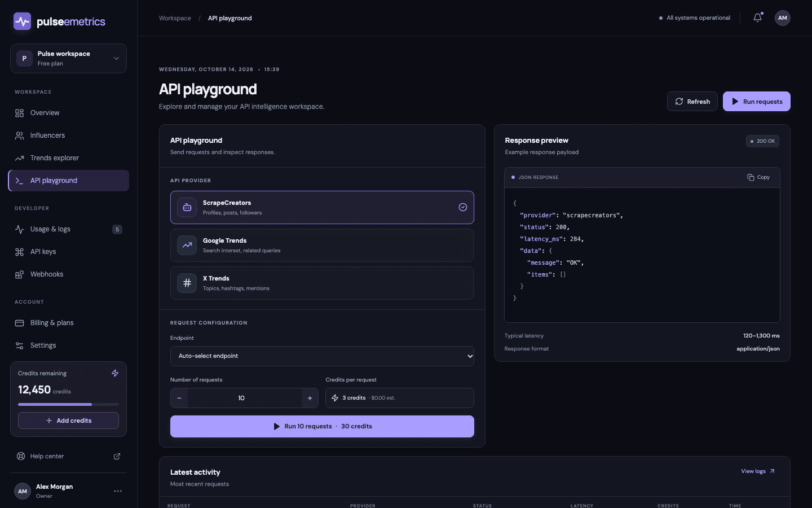Expand the Pulse workspace switcher
This screenshot has width=812, height=508.
pos(68,58)
